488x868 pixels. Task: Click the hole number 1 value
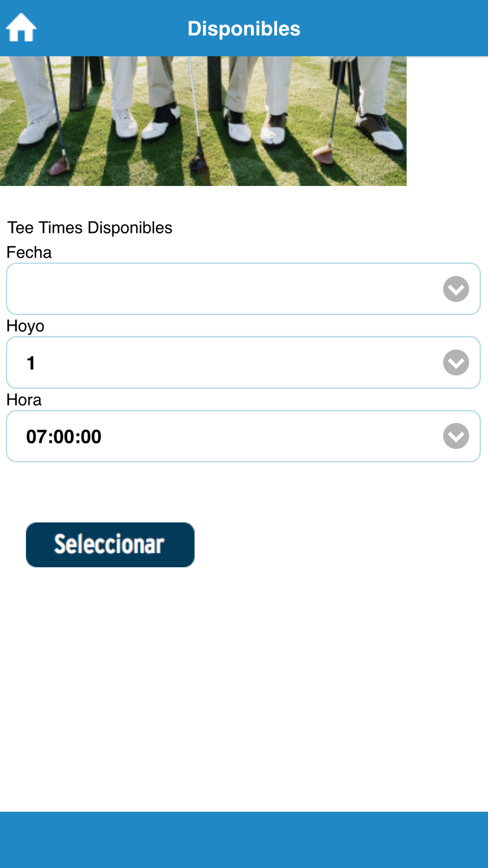click(x=31, y=363)
